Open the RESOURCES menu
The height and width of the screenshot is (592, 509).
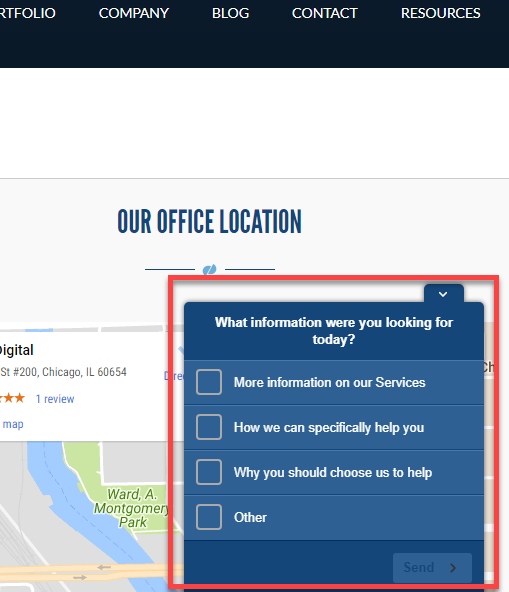[441, 13]
